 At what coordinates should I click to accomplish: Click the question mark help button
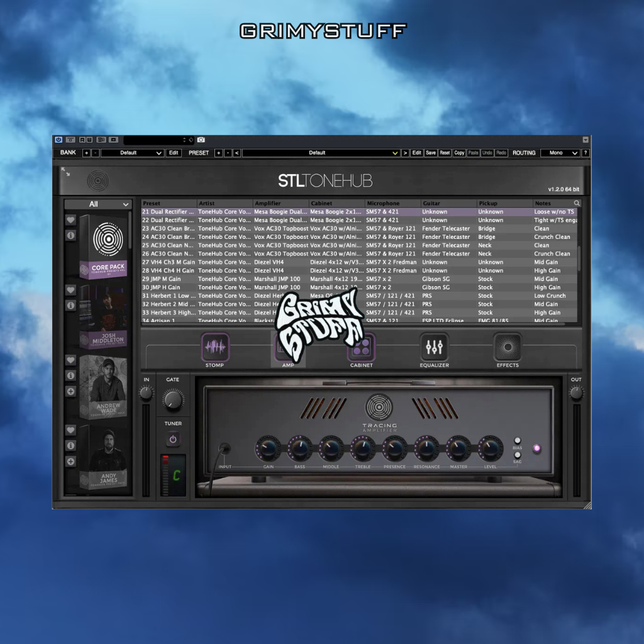pos(586,153)
